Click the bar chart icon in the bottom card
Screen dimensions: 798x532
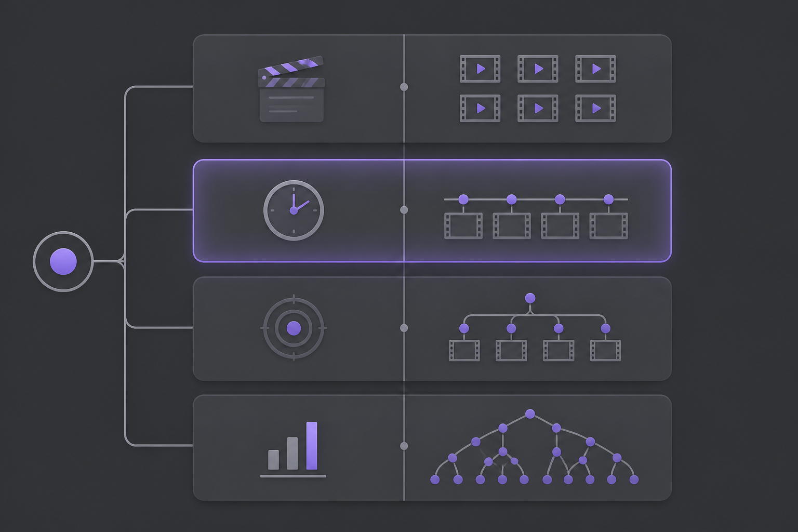(293, 449)
